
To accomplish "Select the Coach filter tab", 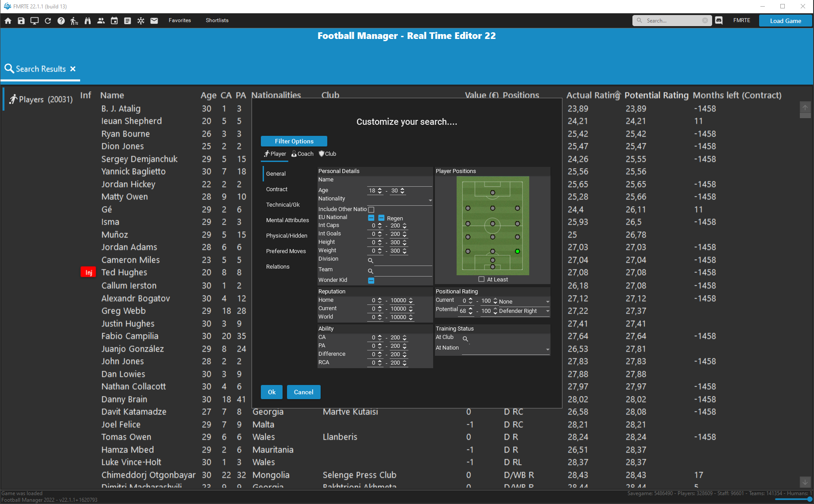I will (x=302, y=154).
